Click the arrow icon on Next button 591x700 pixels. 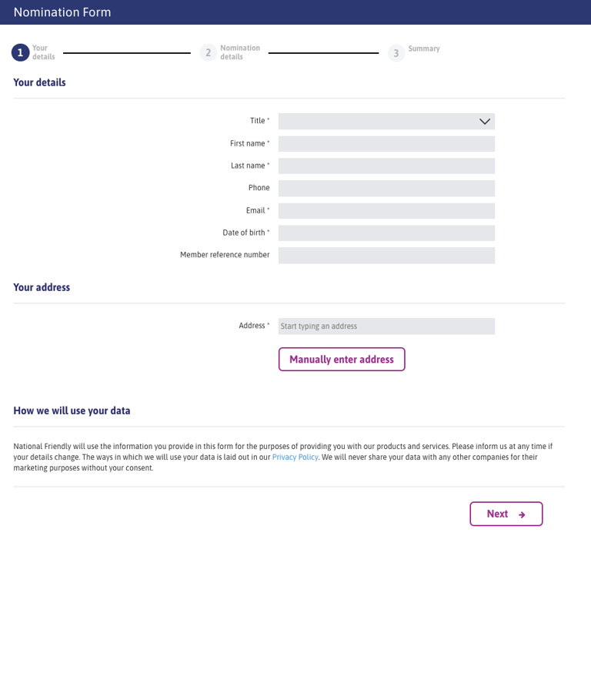(522, 514)
